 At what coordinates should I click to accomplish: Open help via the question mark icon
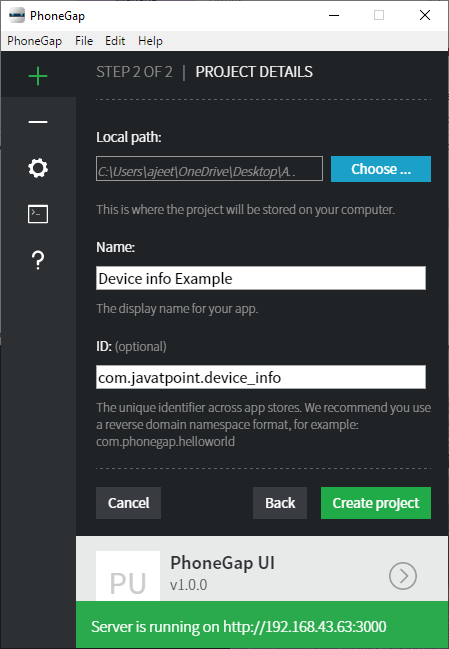click(38, 260)
